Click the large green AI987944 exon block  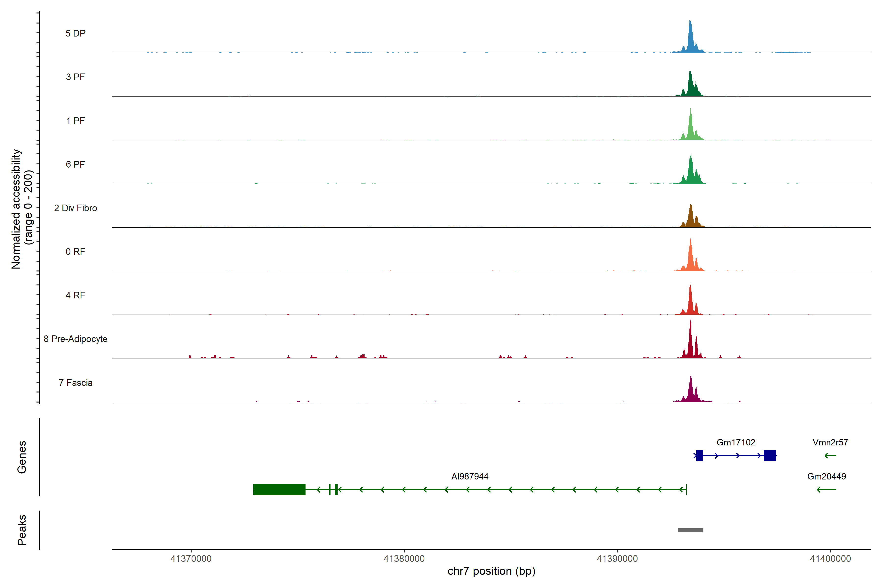[279, 489]
